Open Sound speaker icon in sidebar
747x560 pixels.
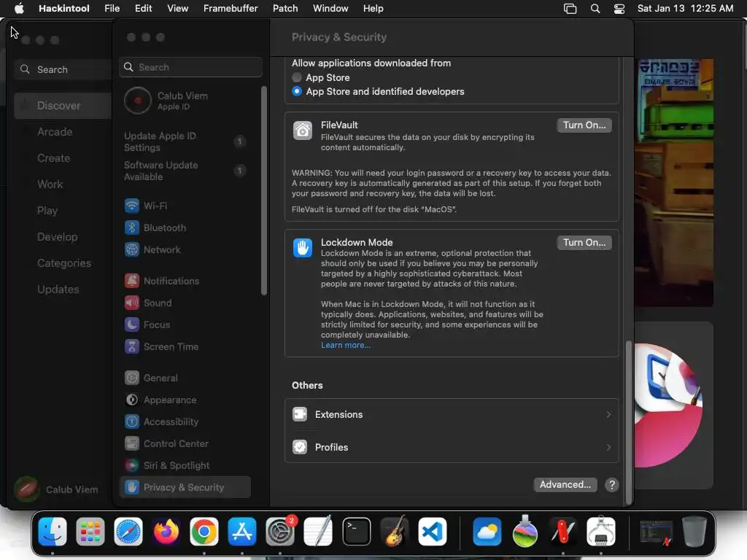(131, 303)
